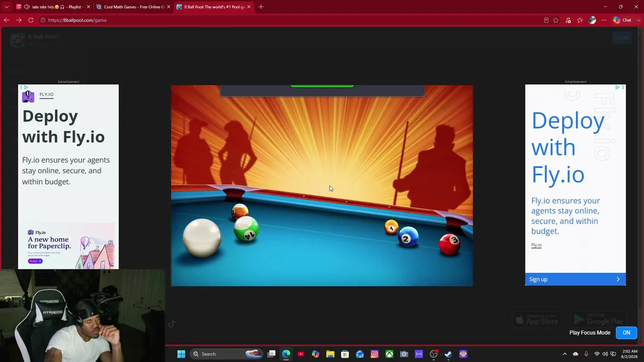Launch Copilot from the taskbar

(x=315, y=354)
